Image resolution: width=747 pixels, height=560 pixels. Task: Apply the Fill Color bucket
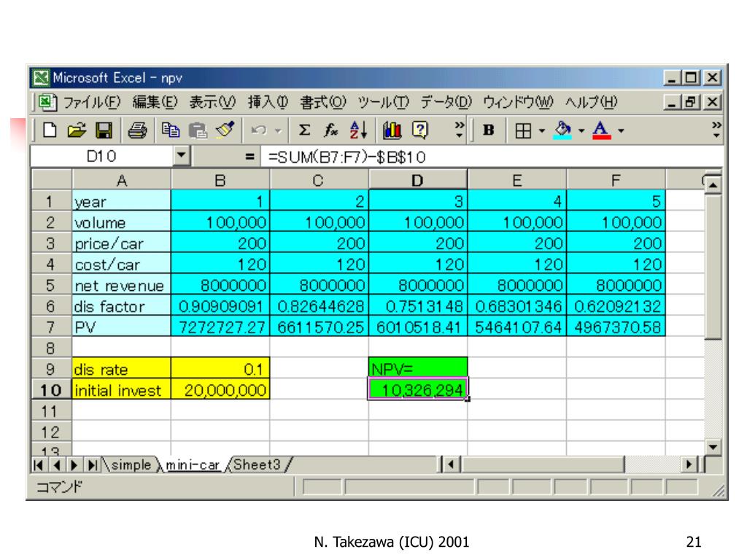pyautogui.click(x=562, y=130)
